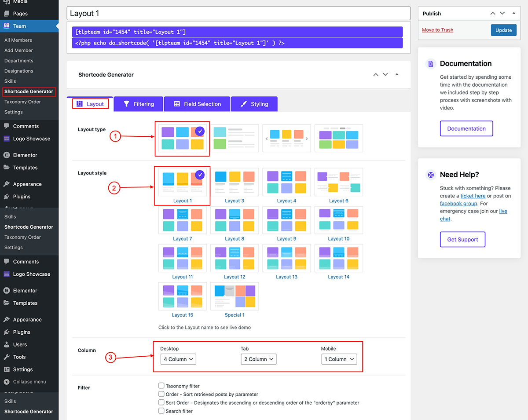Open the facebook group link

pyautogui.click(x=458, y=204)
